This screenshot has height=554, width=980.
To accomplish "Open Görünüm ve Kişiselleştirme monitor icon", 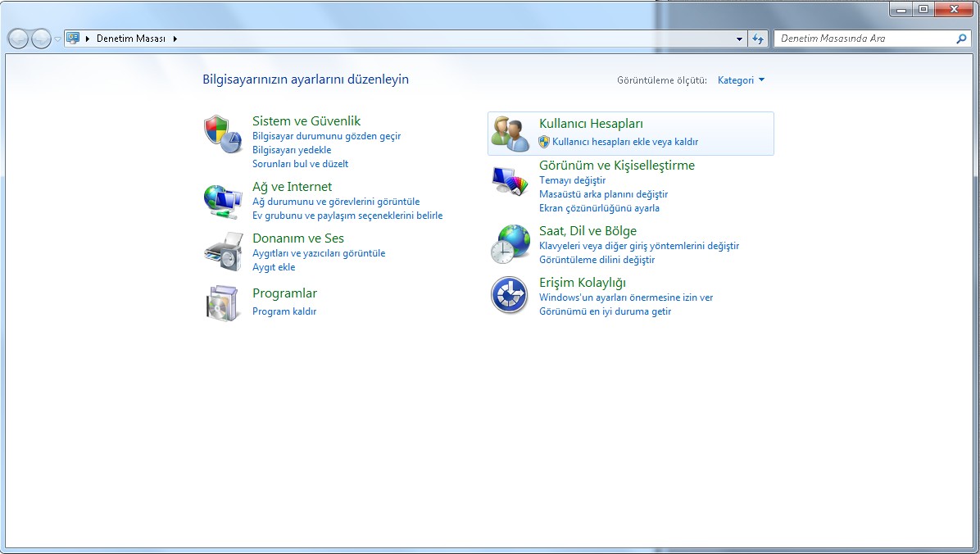I will (x=510, y=181).
